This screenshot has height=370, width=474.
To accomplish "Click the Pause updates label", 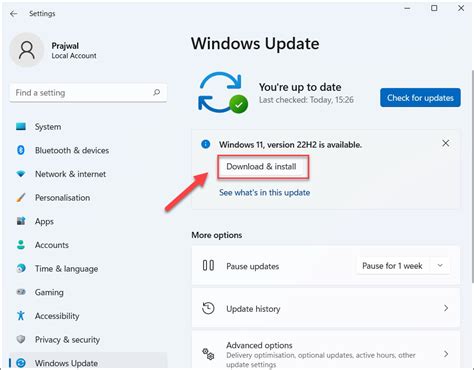I will pyautogui.click(x=252, y=266).
